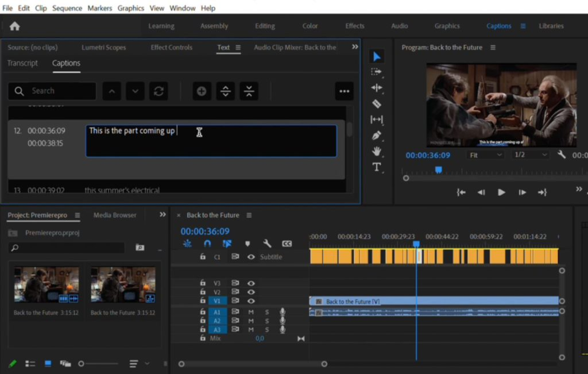The image size is (588, 374).
Task: Lock the V1 track
Action: pyautogui.click(x=203, y=300)
